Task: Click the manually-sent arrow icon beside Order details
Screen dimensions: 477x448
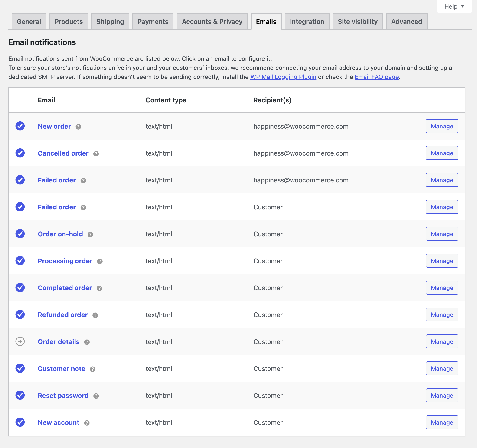Action: click(x=20, y=341)
